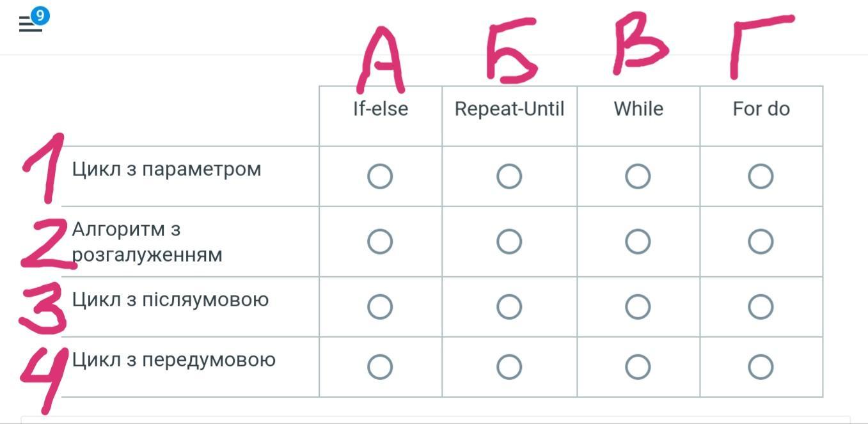
Task: Select If-else for Цикл з передумовою
Action: tap(380, 367)
